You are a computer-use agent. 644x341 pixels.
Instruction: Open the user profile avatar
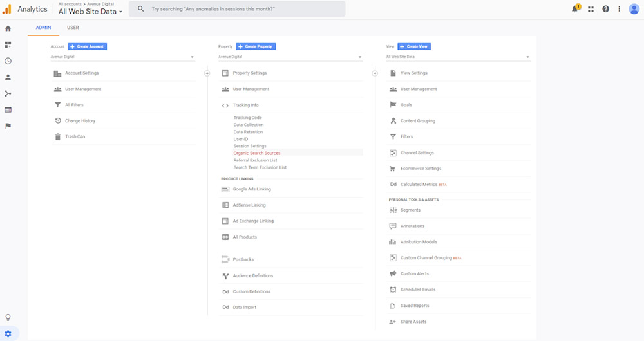click(x=634, y=8)
